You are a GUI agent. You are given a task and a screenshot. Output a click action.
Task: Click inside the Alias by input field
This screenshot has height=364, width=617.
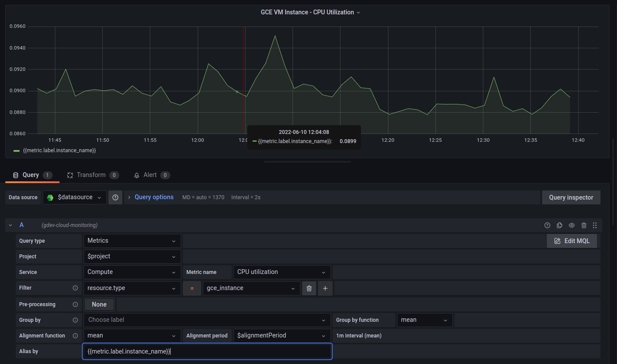[207, 351]
